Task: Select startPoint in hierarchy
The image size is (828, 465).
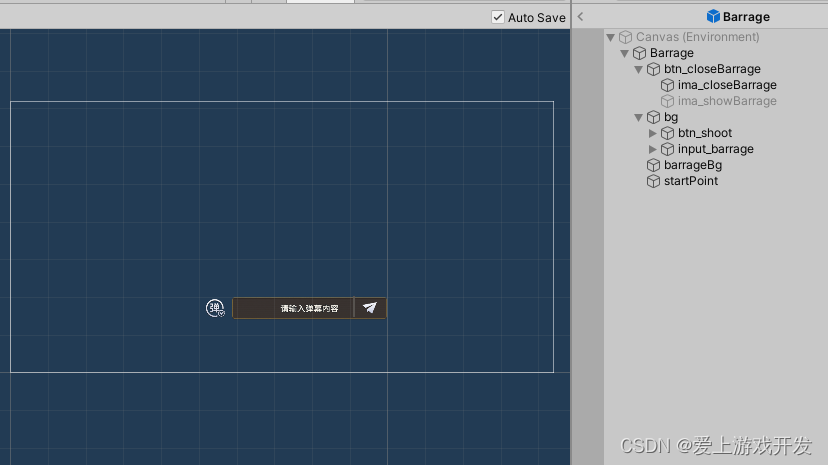Action: click(691, 181)
